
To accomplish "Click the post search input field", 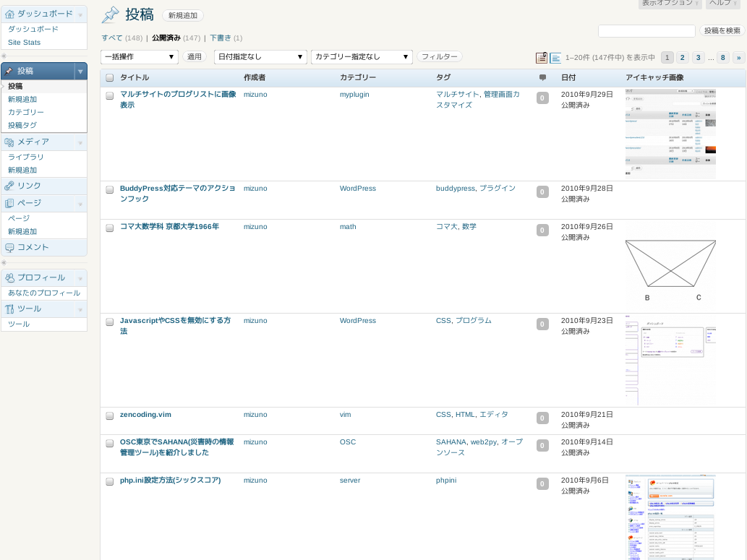I will (646, 31).
